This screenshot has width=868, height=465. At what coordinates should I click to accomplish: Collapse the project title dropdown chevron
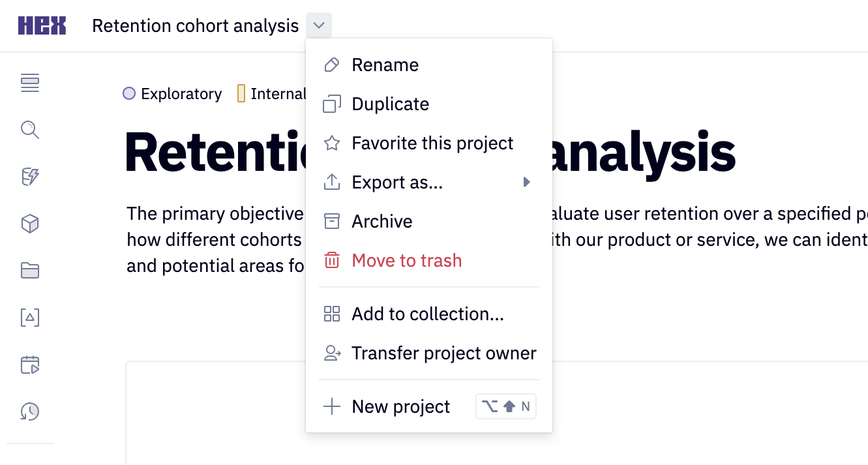(318, 25)
